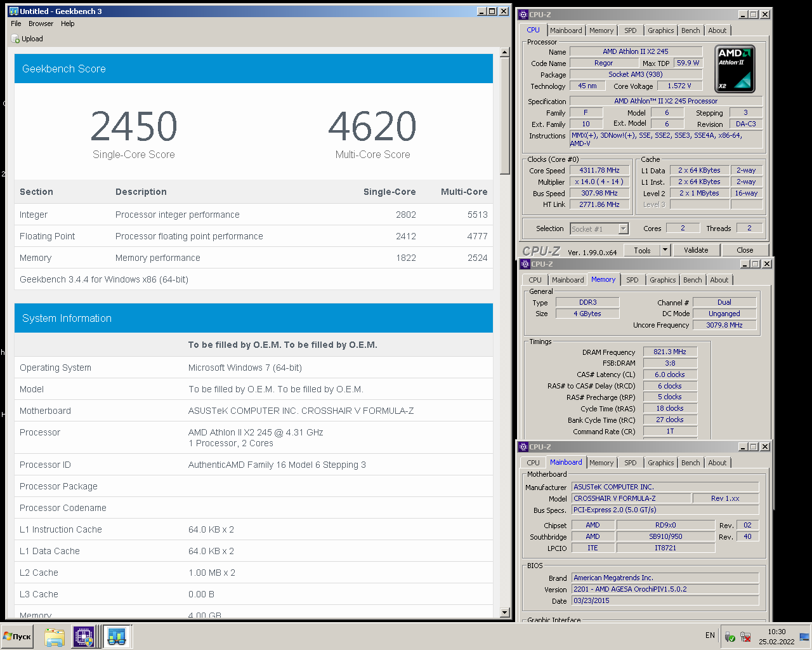Click the System Information header banner
Screen dimensions: 812x650
pos(254,318)
